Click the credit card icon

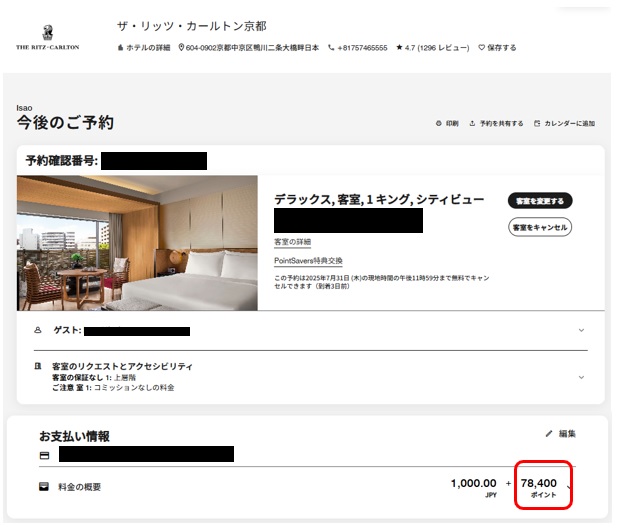[44, 455]
